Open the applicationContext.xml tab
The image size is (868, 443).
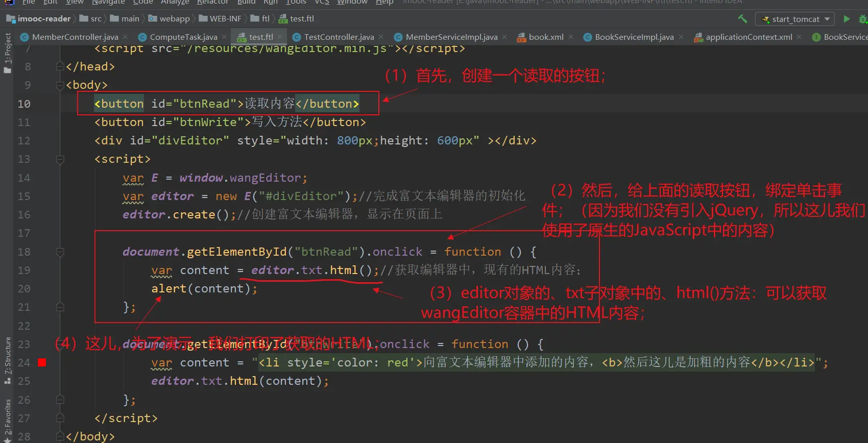pos(749,37)
